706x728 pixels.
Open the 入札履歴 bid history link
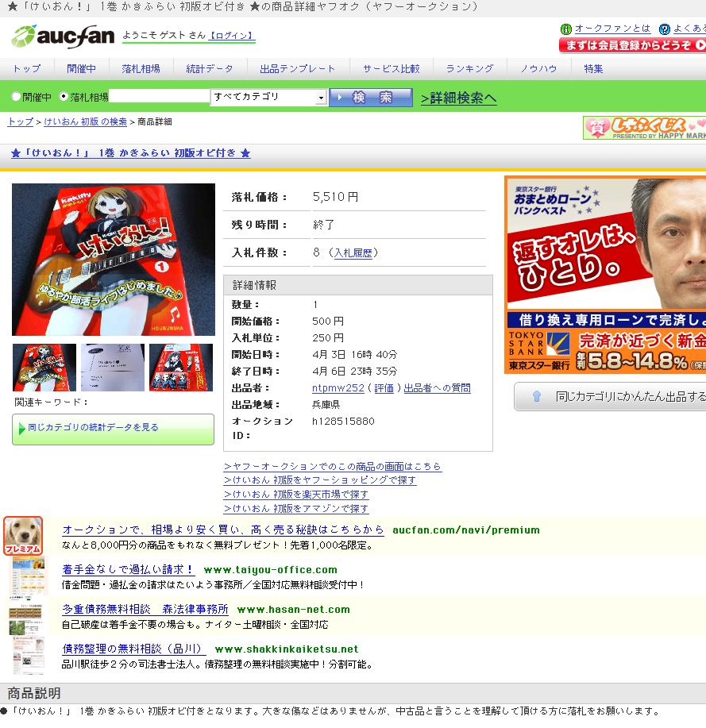click(x=353, y=253)
